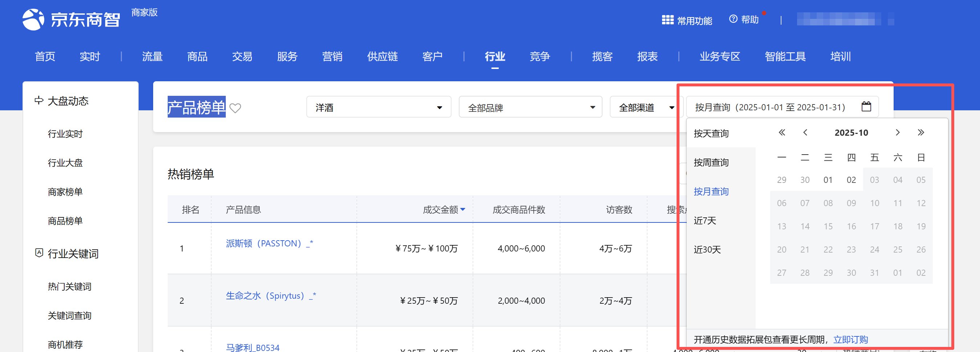Click the 排名 column header
The height and width of the screenshot is (352, 980).
click(191, 210)
